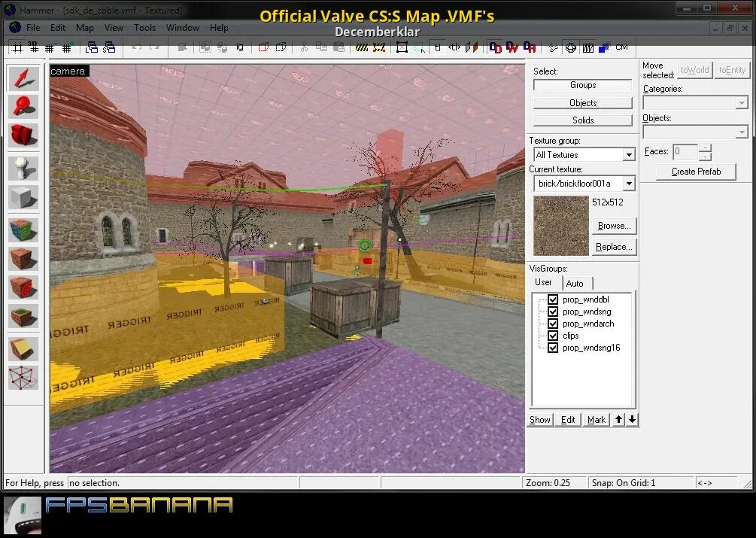Click the Groups select button

(583, 85)
